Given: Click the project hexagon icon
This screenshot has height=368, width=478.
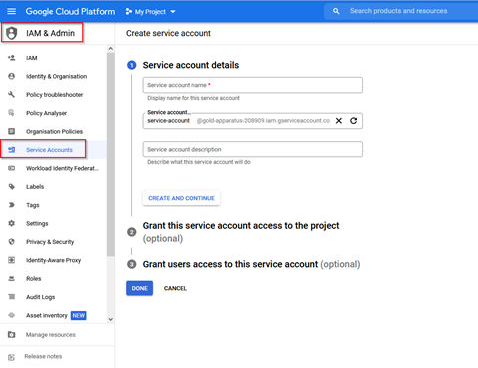Looking at the screenshot, I should click(128, 12).
